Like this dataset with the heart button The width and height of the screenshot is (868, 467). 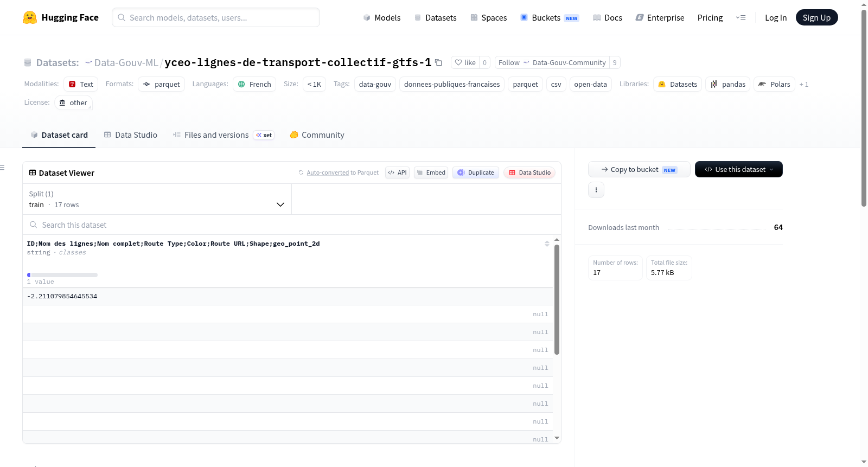(x=465, y=62)
